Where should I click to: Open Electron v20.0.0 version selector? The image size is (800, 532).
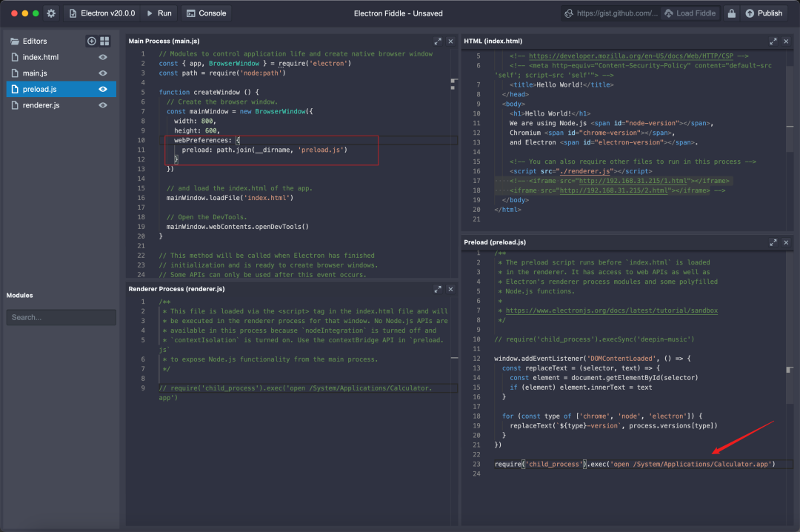pos(102,13)
